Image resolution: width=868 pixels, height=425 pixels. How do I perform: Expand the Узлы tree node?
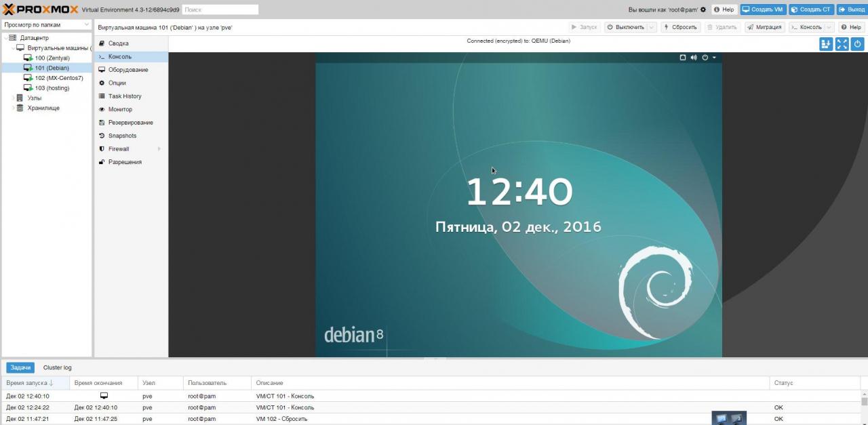(13, 98)
